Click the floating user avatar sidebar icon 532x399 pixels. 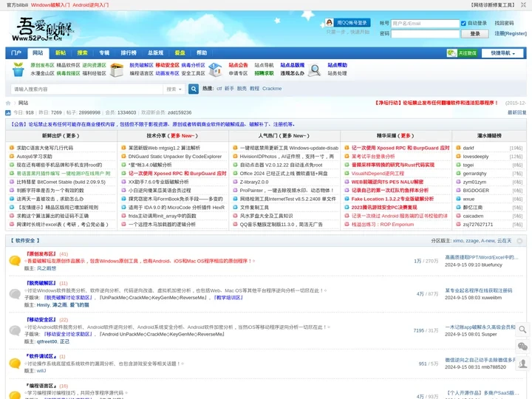(x=523, y=364)
